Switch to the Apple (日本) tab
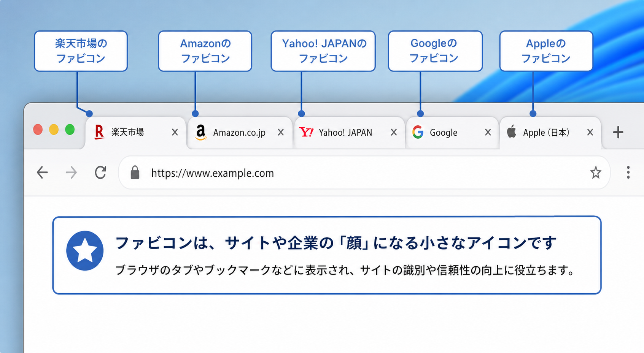The image size is (644, 353). [x=550, y=133]
